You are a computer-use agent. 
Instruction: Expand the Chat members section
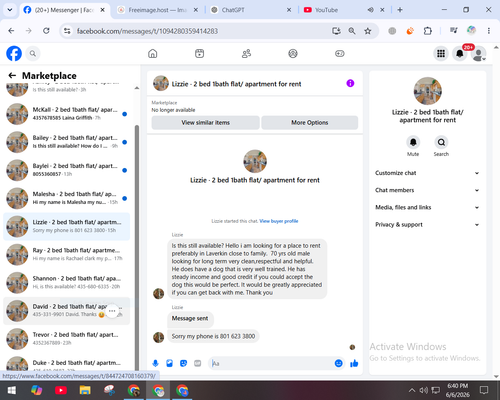pyautogui.click(x=427, y=190)
